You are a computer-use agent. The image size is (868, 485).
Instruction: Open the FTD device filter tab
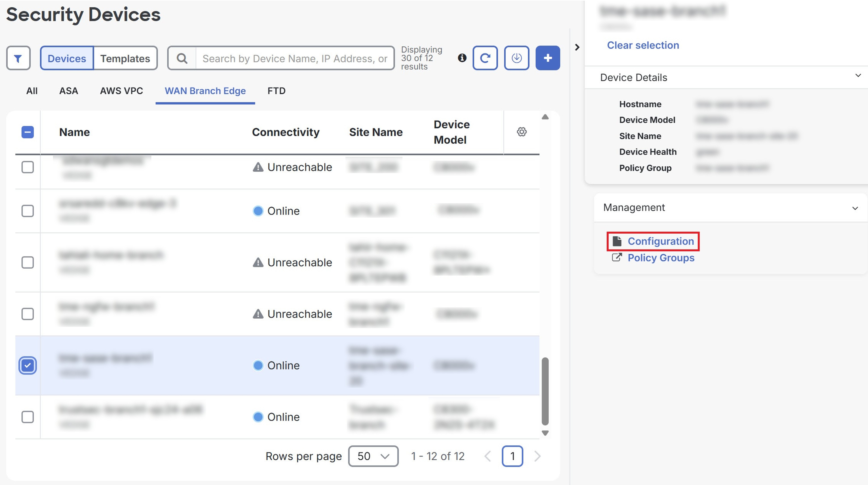click(x=276, y=91)
